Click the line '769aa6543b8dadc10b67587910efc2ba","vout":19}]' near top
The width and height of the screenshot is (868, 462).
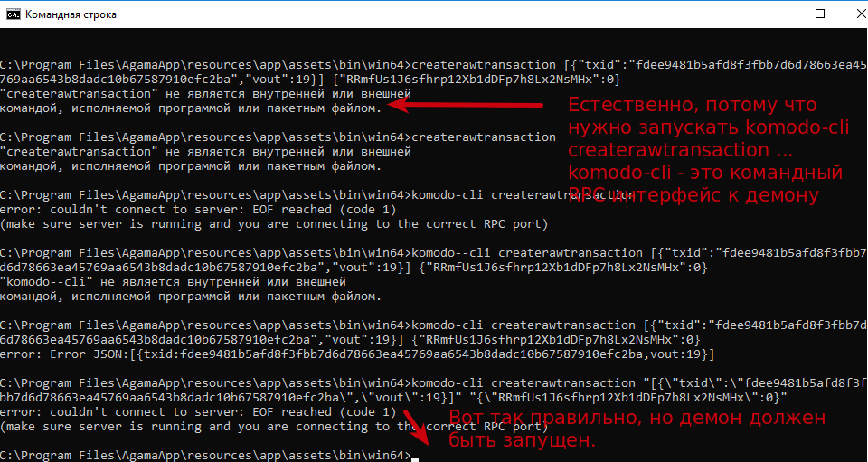tap(310, 80)
